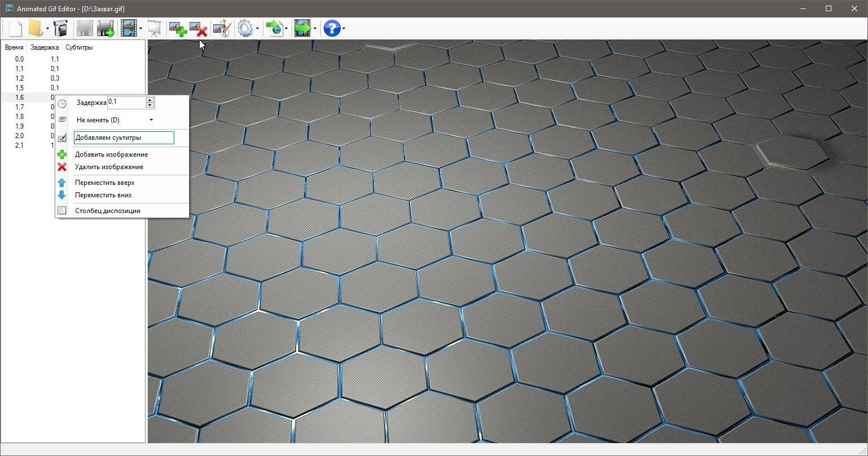The image size is (868, 456).
Task: Click the Задержка column header
Action: click(45, 47)
